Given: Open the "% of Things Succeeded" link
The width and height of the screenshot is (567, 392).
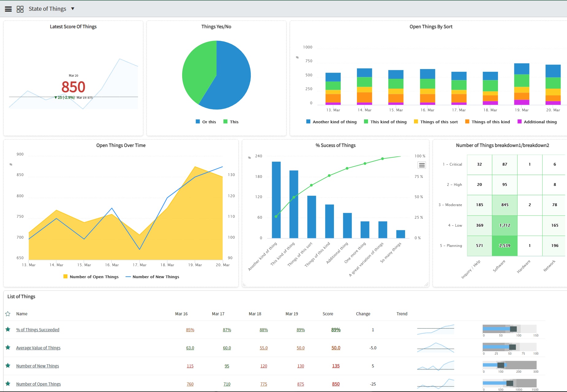Looking at the screenshot, I should click(x=38, y=329).
